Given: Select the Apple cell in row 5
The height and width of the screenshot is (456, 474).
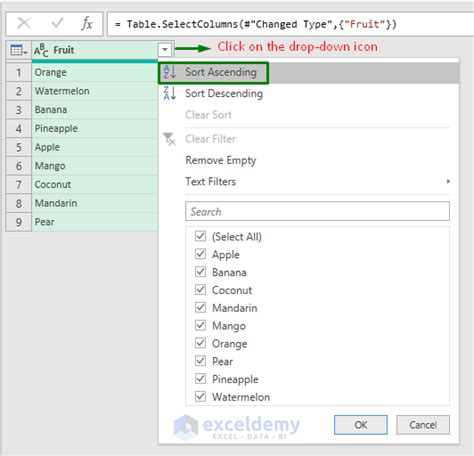Looking at the screenshot, I should click(95, 147).
